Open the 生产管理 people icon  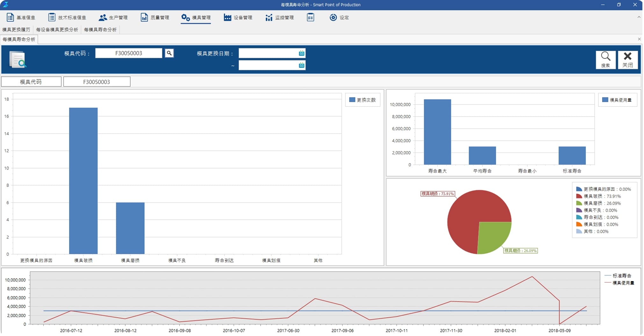click(x=103, y=18)
